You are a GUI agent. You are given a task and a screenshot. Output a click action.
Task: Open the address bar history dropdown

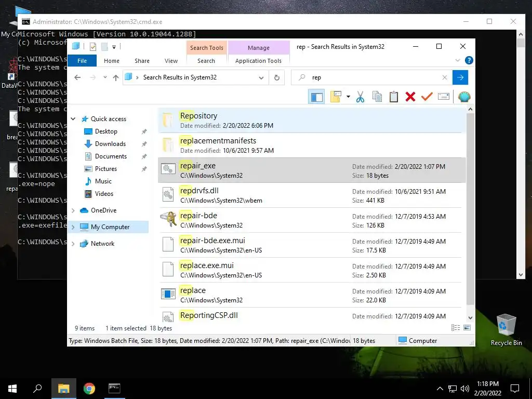click(x=261, y=78)
